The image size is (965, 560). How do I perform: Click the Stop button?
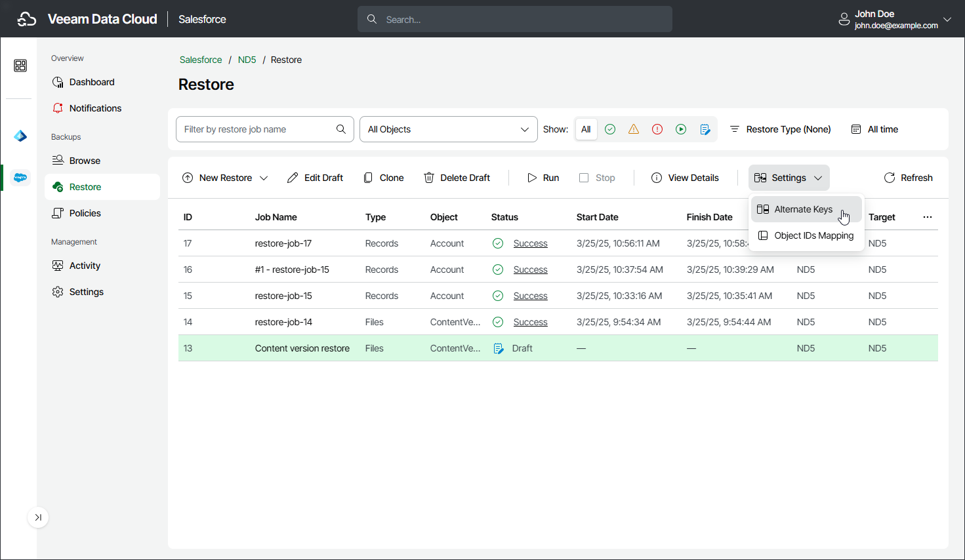tap(597, 178)
